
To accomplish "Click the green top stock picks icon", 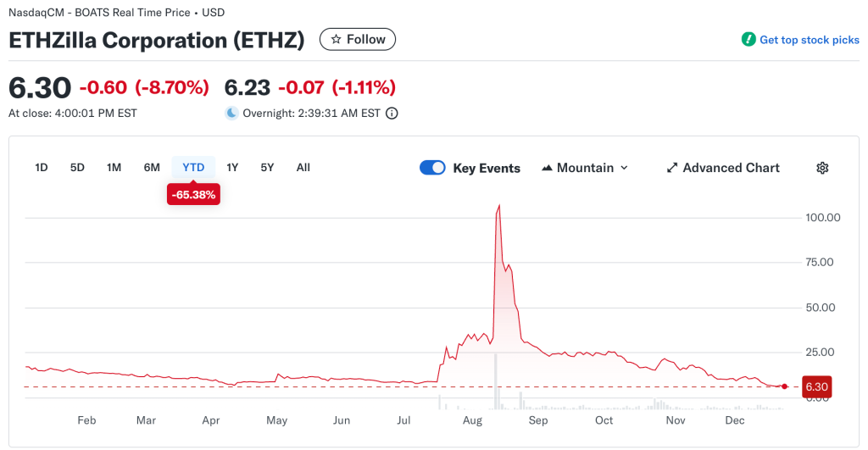I will pos(748,39).
